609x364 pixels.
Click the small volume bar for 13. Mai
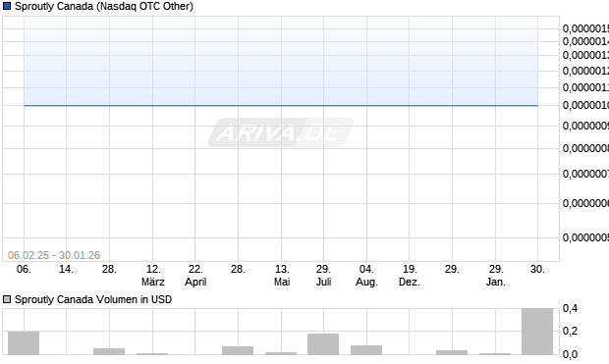coord(281,353)
